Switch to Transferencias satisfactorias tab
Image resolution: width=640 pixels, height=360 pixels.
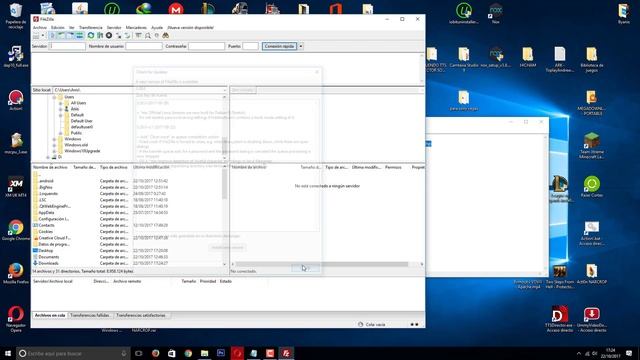pos(141,316)
